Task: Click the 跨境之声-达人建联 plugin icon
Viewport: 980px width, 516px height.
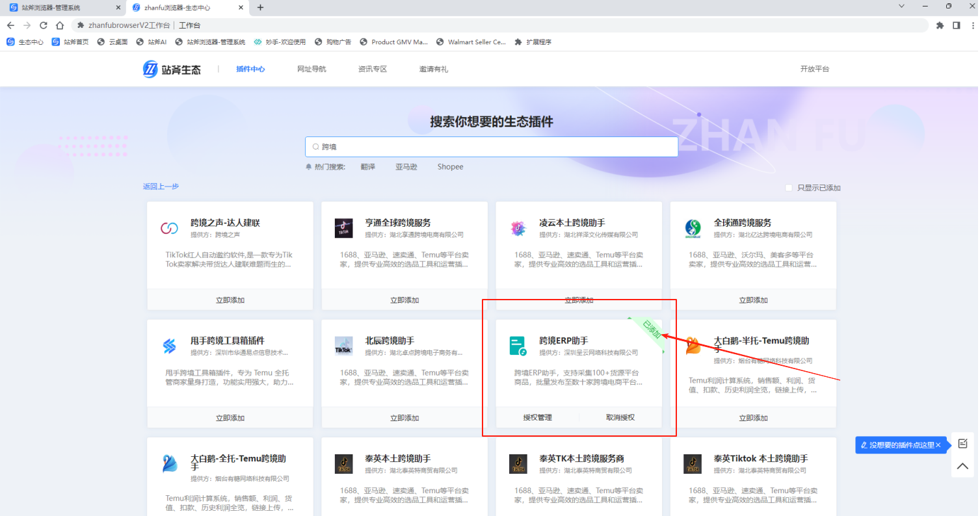Action: pyautogui.click(x=169, y=228)
